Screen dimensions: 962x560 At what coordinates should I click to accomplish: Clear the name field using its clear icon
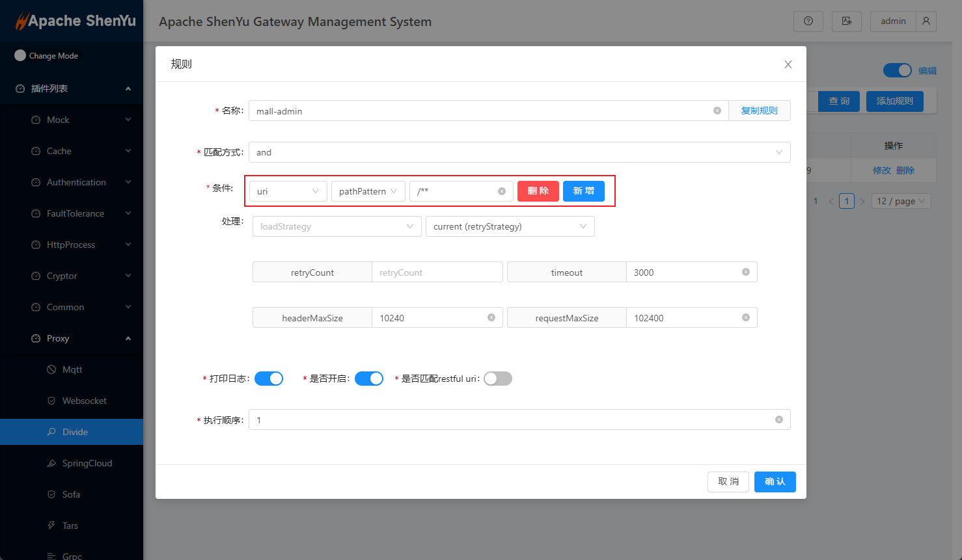click(x=717, y=111)
